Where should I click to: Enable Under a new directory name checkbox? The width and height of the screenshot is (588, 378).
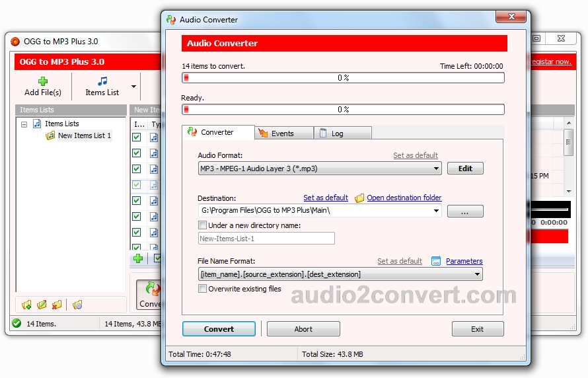tap(202, 225)
